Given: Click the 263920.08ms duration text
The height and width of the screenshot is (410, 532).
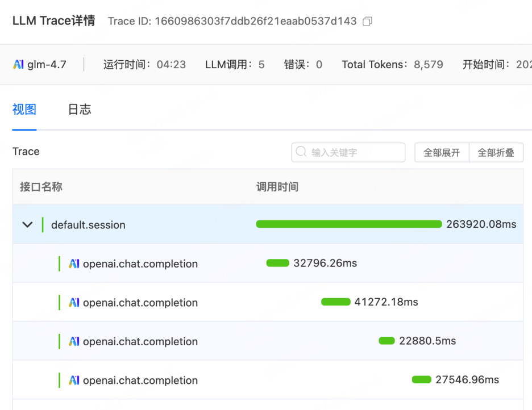Looking at the screenshot, I should (481, 224).
